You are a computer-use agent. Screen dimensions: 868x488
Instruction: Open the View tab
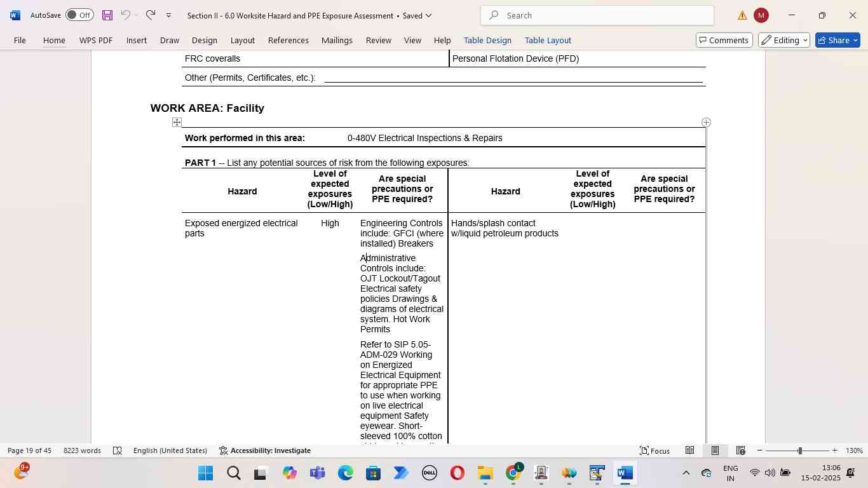412,40
